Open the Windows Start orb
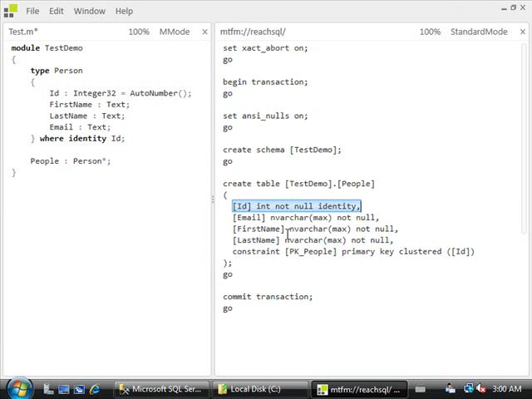 [x=19, y=389]
